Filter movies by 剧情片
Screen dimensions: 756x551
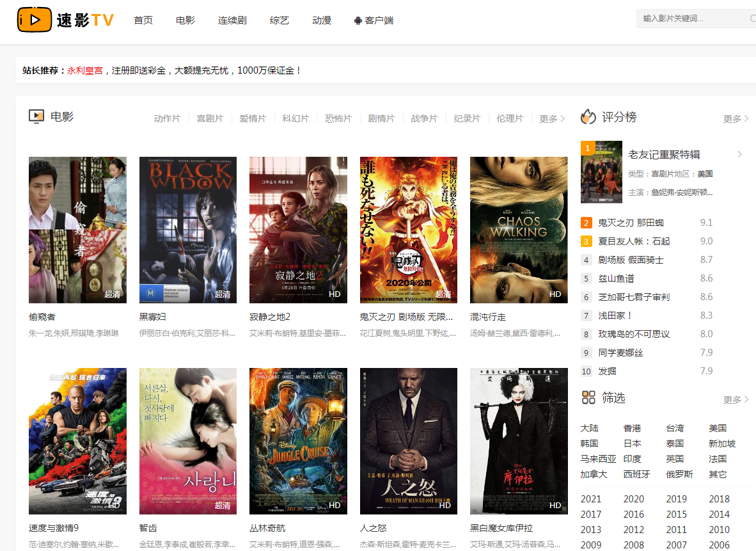click(x=381, y=118)
